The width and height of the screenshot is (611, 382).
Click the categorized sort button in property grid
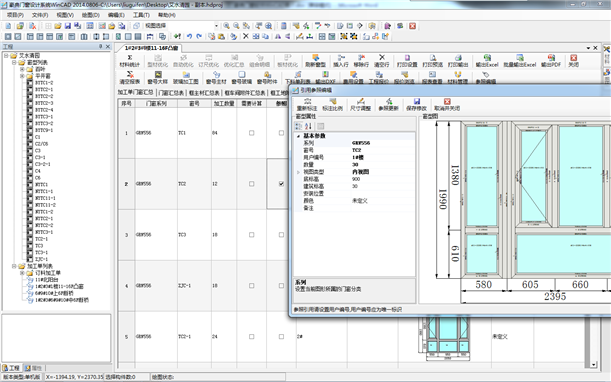coord(299,126)
